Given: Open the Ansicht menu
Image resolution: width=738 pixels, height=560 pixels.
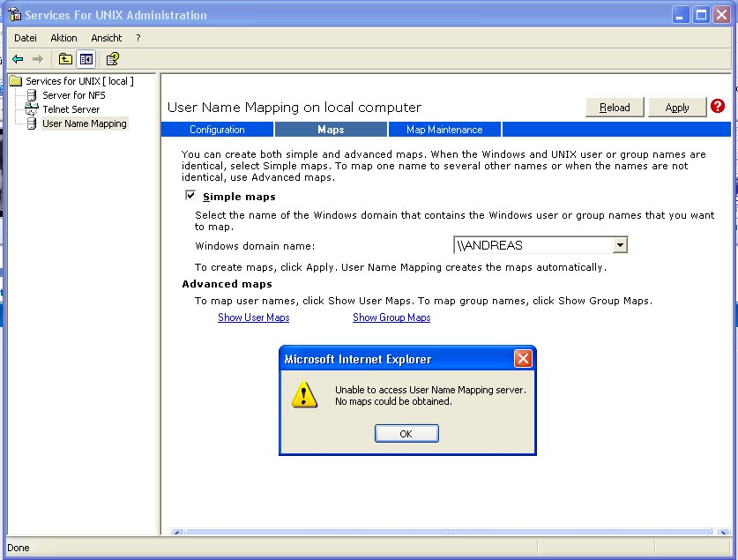Looking at the screenshot, I should [x=107, y=38].
